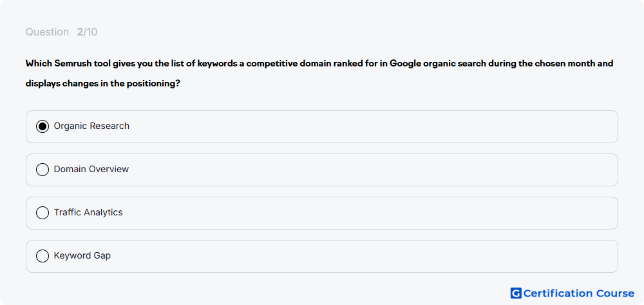644x305 pixels.
Task: Click the "Organic Research" answer label
Action: click(91, 126)
